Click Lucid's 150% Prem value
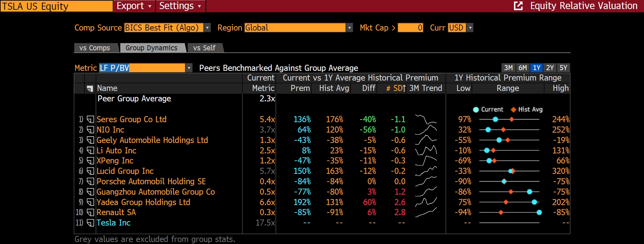 tap(302, 171)
